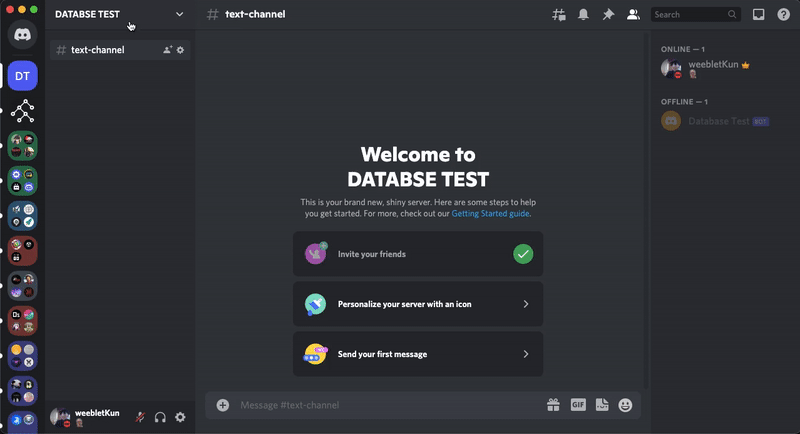Close the window with red button
Viewport: 800px width, 434px height.
coord(10,9)
